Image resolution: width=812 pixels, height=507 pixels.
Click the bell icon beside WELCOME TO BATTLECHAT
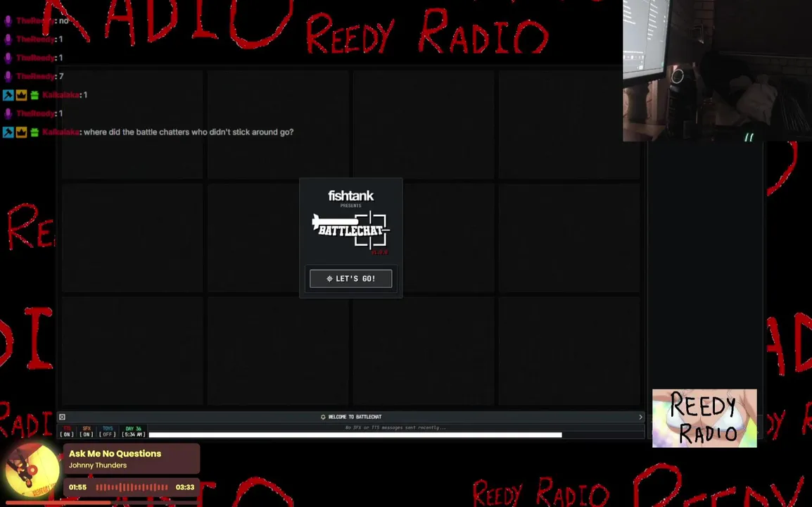click(323, 417)
